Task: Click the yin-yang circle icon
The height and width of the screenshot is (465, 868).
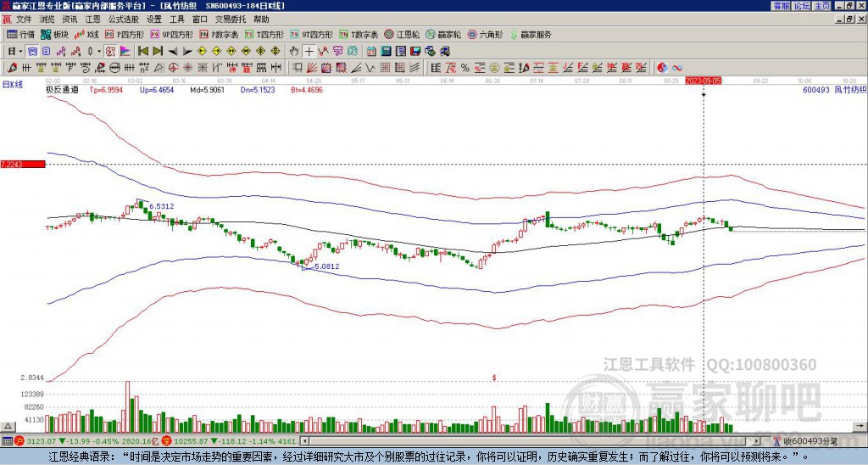Action: [662, 68]
